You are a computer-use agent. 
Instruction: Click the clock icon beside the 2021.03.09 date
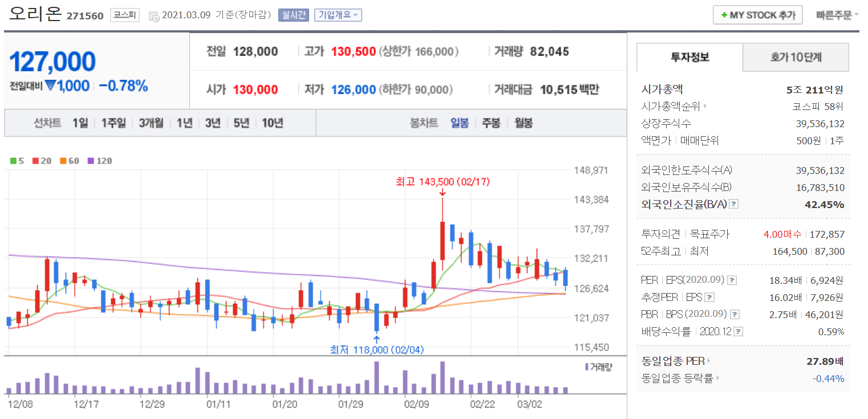coord(154,17)
